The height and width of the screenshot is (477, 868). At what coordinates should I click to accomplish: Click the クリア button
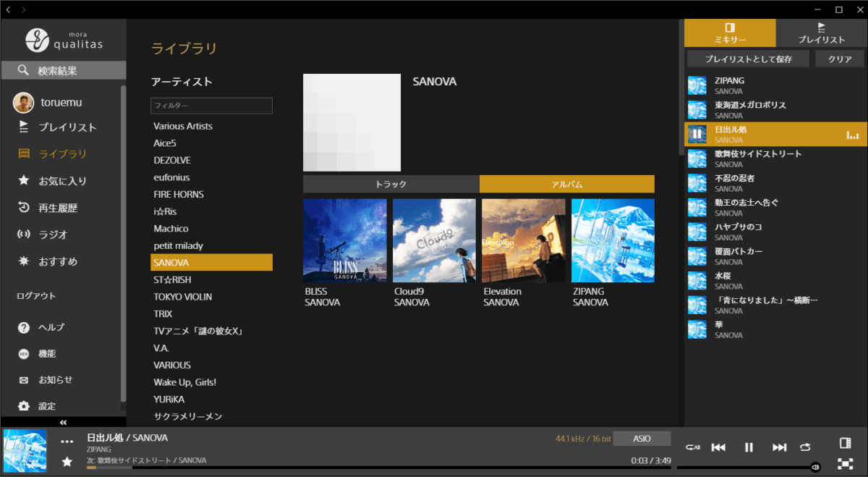point(840,59)
